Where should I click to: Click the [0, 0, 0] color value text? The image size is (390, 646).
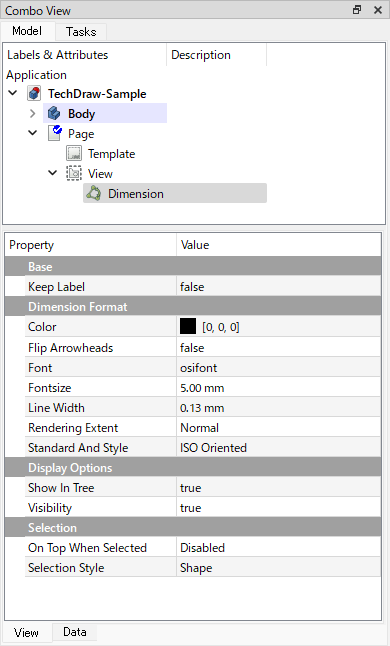[x=221, y=327]
